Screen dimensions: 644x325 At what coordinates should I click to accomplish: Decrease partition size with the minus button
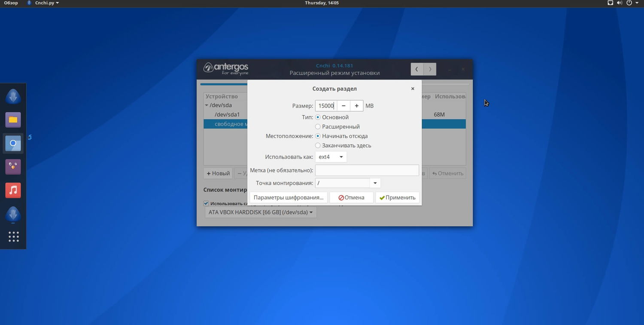tap(343, 106)
